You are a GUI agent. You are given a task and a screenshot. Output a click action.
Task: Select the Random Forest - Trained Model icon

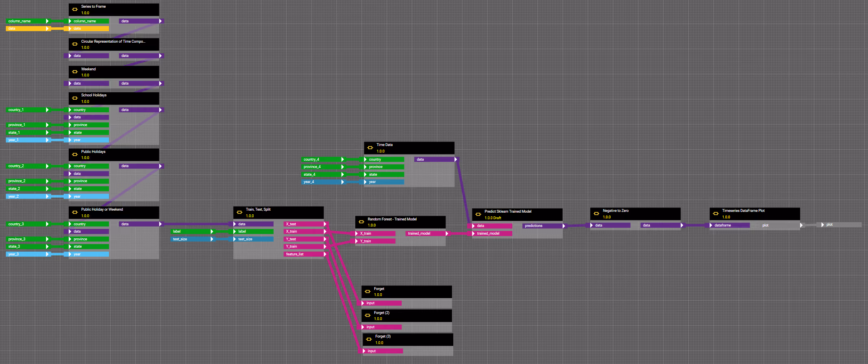361,222
